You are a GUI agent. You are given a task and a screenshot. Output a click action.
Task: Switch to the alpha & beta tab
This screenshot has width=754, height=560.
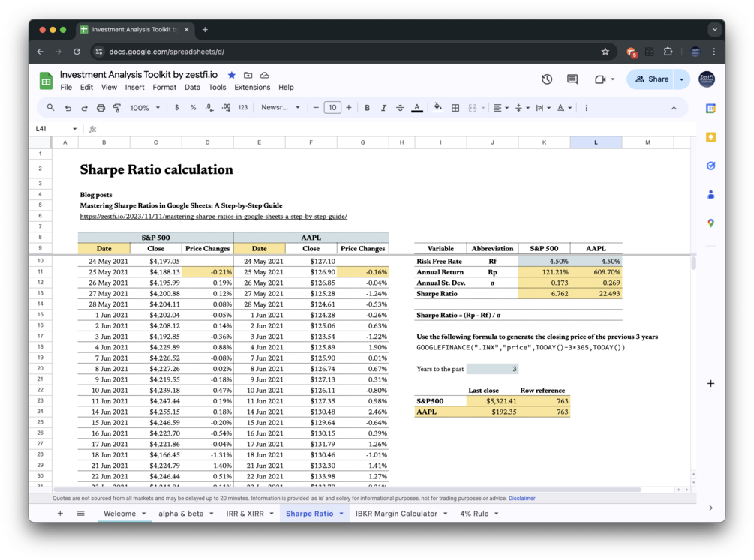(x=181, y=514)
